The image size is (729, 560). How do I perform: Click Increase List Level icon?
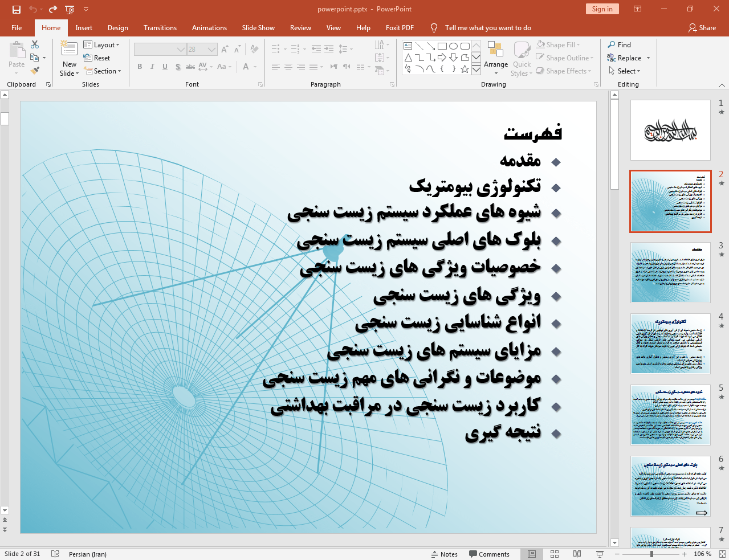329,49
